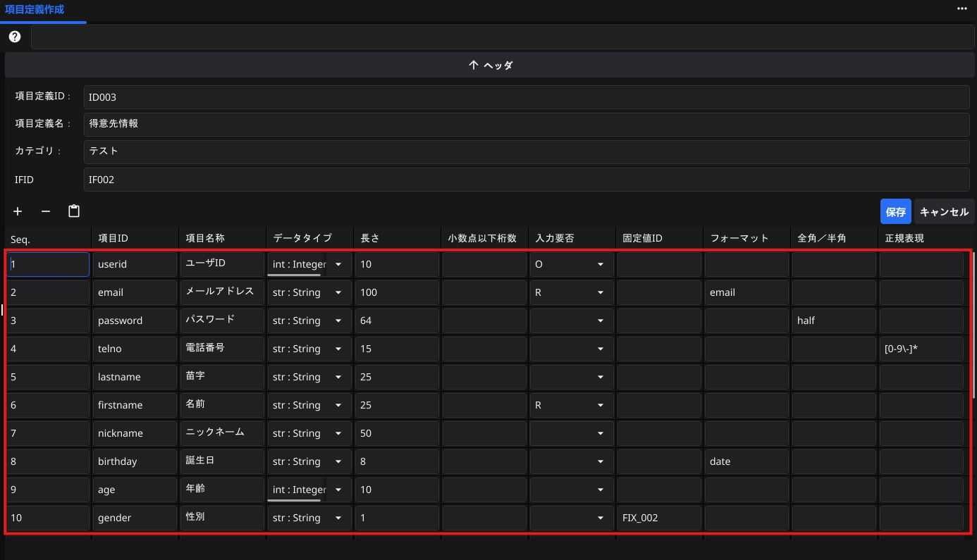Collapse the ヘッダ section
Viewport: 977px width, 560px height.
[489, 64]
